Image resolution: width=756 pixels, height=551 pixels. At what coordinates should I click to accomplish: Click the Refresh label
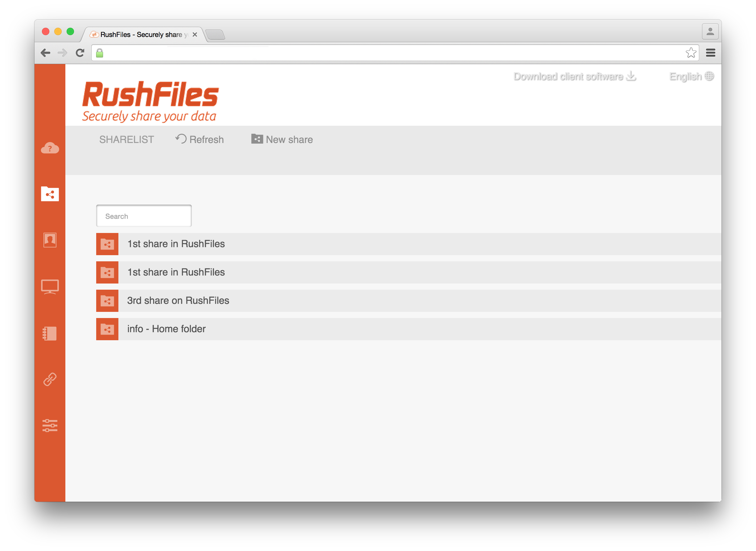point(207,139)
